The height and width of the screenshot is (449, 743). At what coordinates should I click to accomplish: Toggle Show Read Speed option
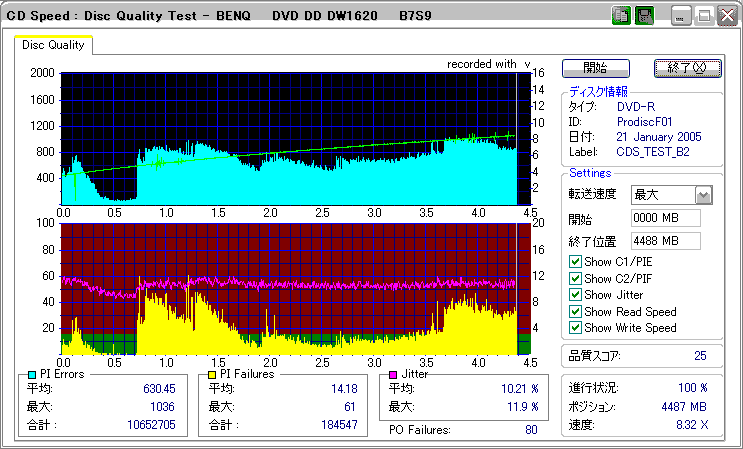[x=575, y=312]
